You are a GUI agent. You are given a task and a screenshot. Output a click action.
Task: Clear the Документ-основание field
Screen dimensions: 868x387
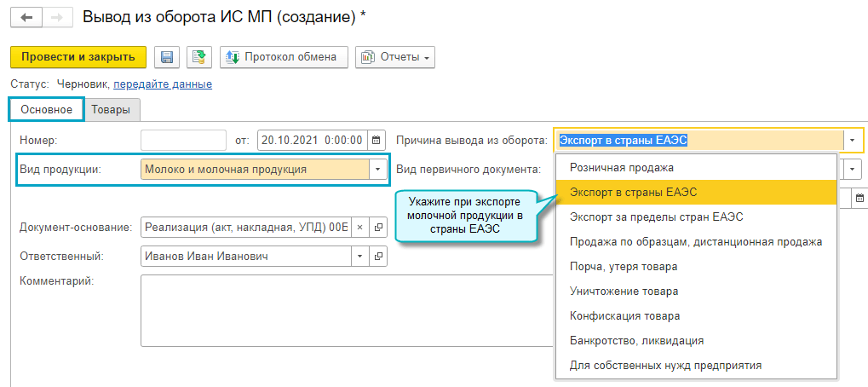coord(359,227)
